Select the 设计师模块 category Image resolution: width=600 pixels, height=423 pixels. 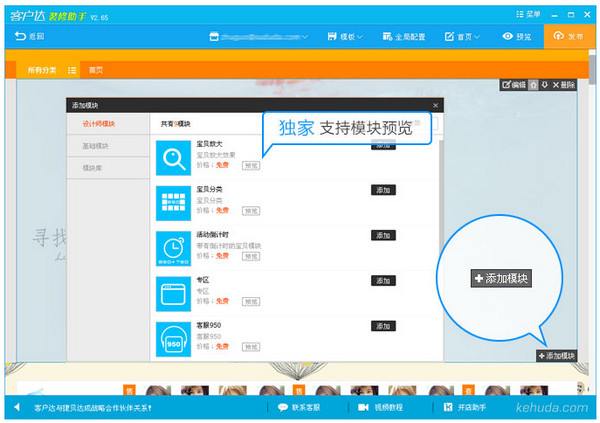[99, 124]
